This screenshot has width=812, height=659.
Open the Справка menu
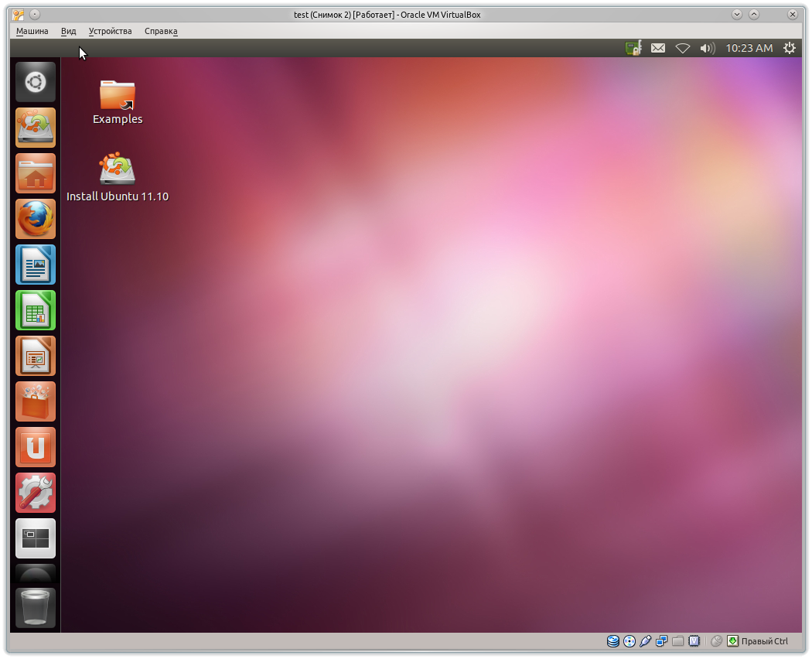point(161,31)
